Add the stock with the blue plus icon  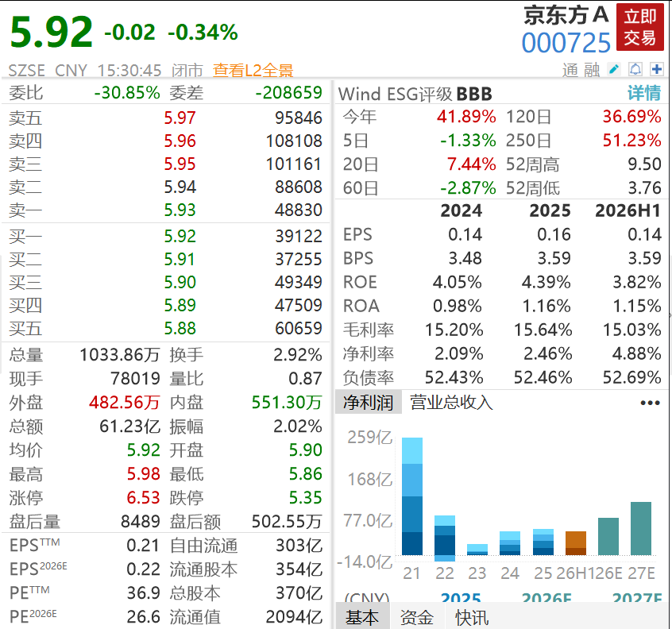coord(657,69)
